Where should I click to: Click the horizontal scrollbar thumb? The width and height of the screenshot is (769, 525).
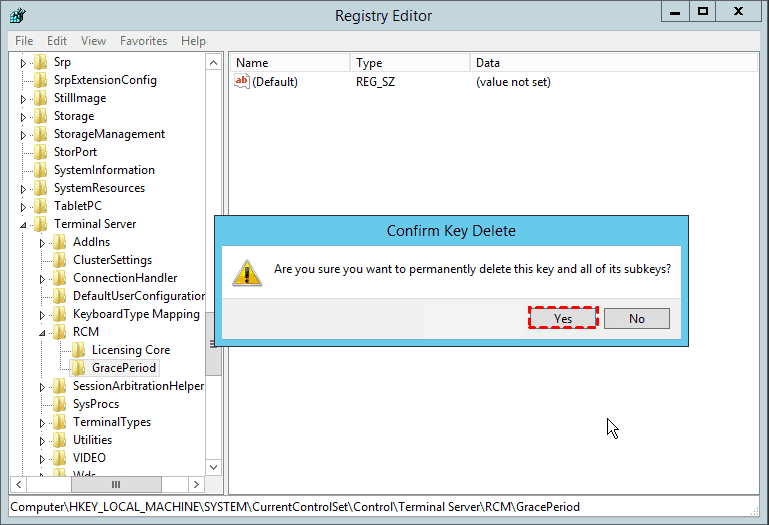tap(116, 485)
